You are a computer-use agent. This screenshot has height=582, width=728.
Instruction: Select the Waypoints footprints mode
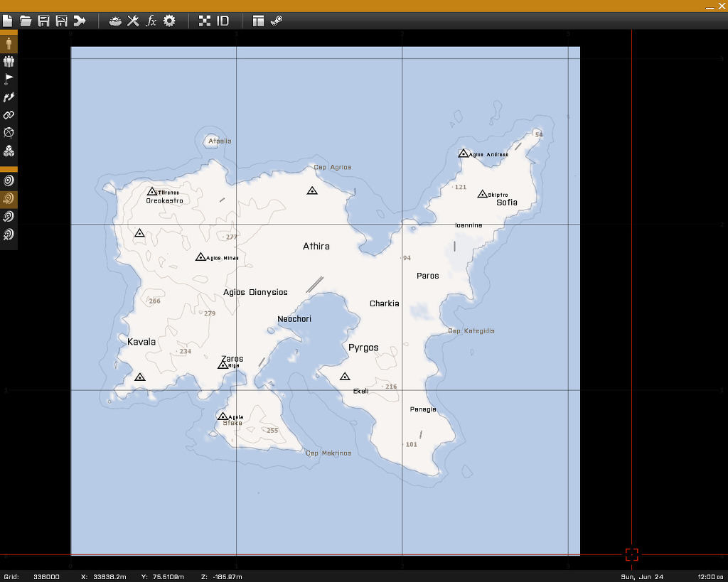[x=9, y=97]
